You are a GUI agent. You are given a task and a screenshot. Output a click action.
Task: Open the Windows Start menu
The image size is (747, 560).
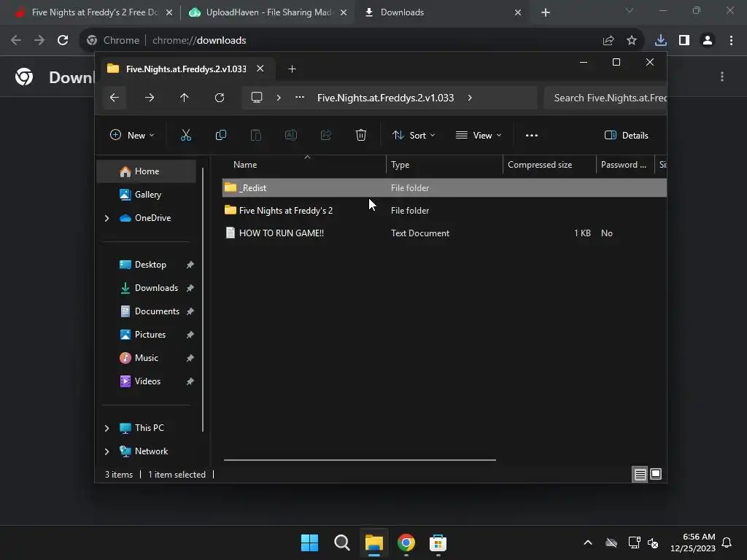point(309,542)
